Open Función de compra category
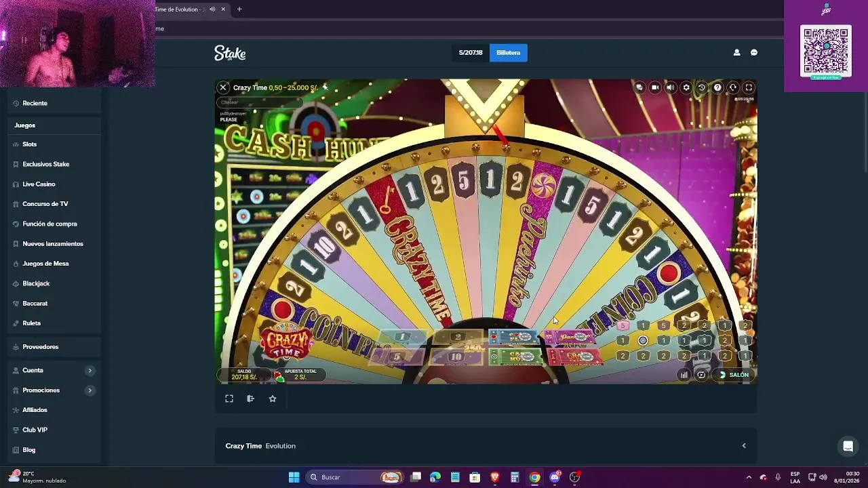The width and height of the screenshot is (868, 488). (50, 224)
